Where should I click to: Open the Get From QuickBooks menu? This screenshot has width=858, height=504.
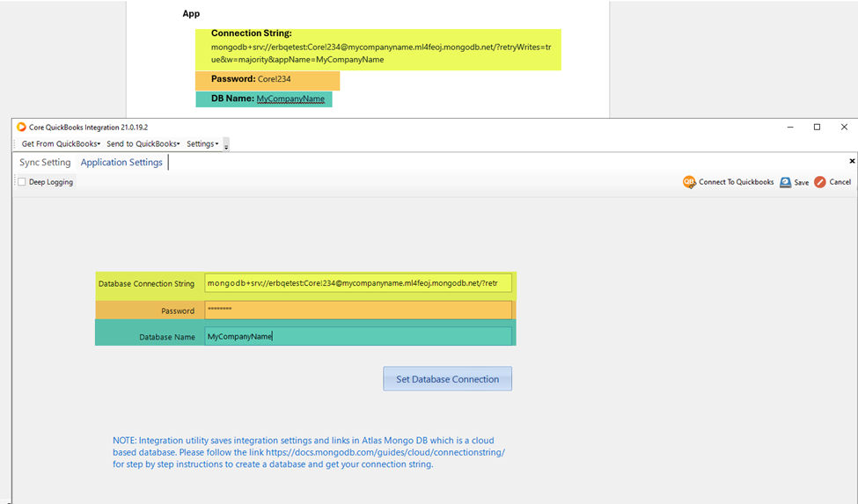click(61, 143)
